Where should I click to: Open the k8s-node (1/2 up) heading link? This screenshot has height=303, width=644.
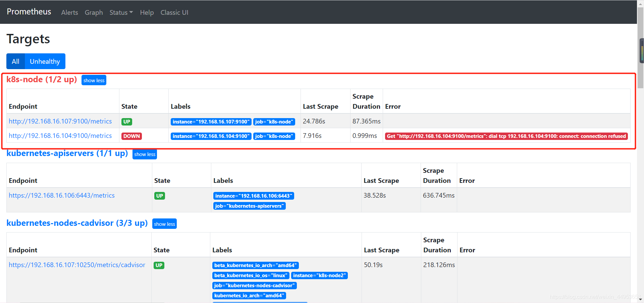pyautogui.click(x=42, y=80)
